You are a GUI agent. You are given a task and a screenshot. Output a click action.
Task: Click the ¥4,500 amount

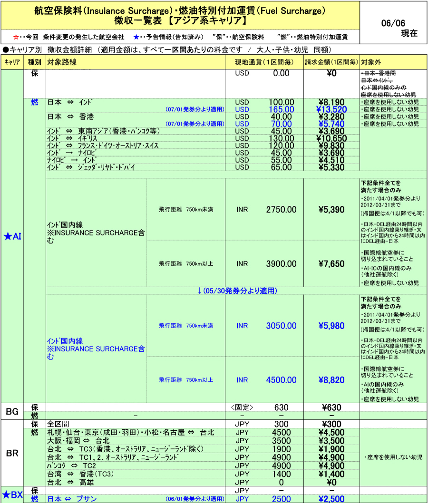(x=331, y=432)
